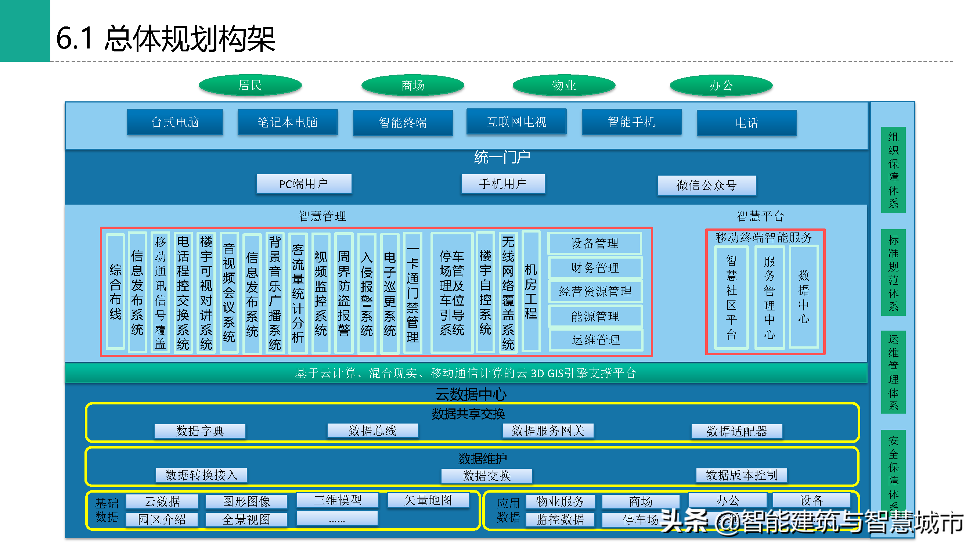Click the 电子巡更系统 vertical box
Image resolution: width=980 pixels, height=551 pixels.
tap(390, 293)
